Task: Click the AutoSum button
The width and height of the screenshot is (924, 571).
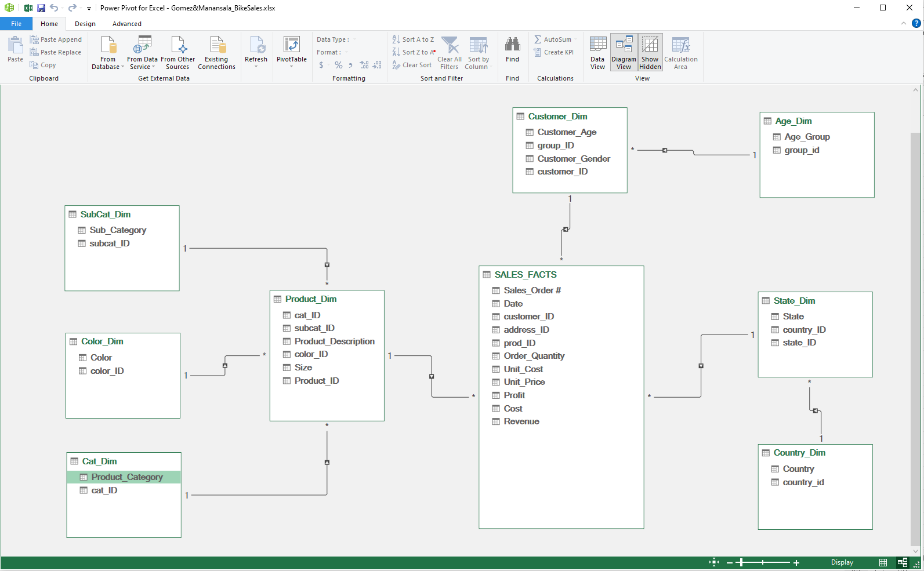Action: [553, 39]
